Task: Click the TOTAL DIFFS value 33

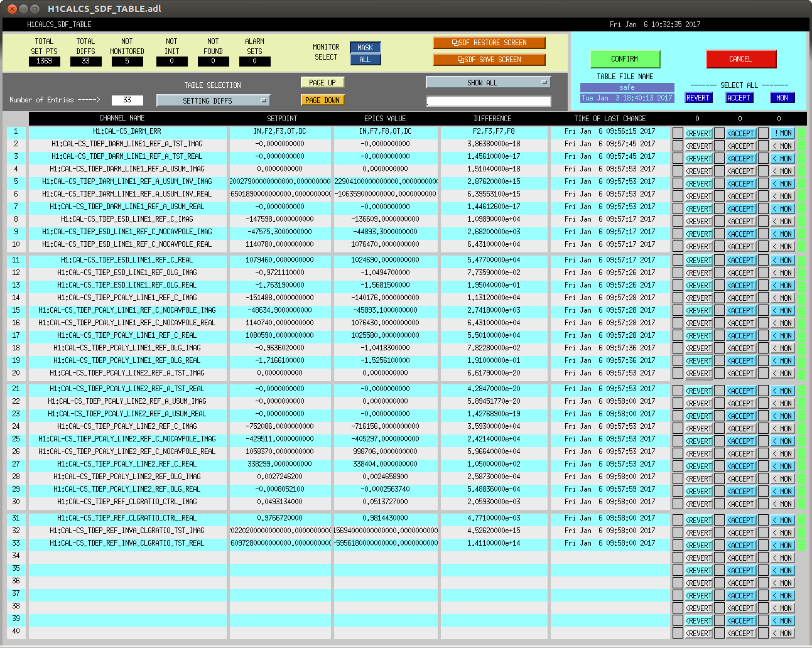Action: (86, 61)
